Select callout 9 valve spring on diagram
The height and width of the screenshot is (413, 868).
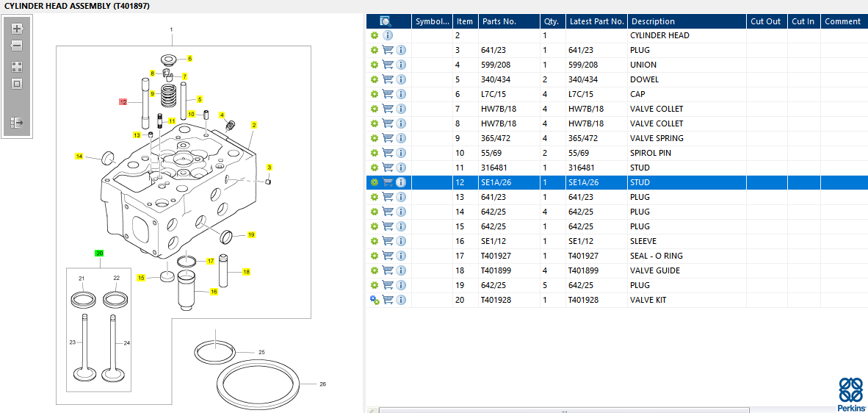tap(152, 93)
